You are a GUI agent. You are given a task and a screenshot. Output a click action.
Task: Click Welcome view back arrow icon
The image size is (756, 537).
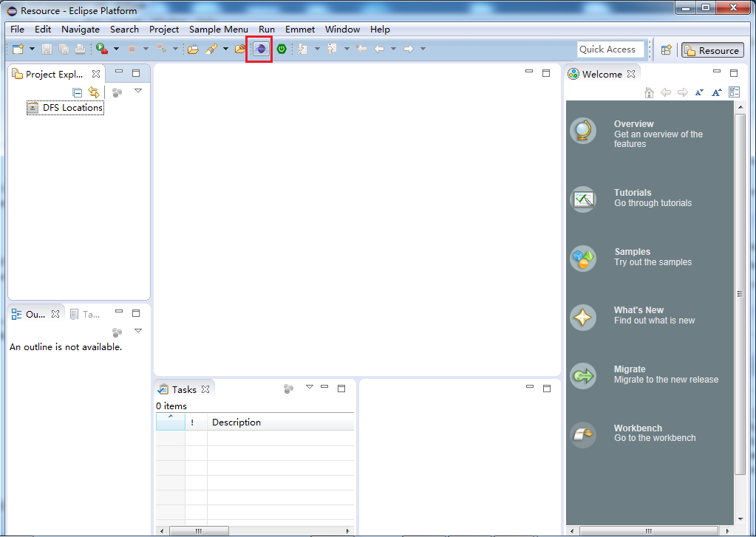(x=666, y=92)
